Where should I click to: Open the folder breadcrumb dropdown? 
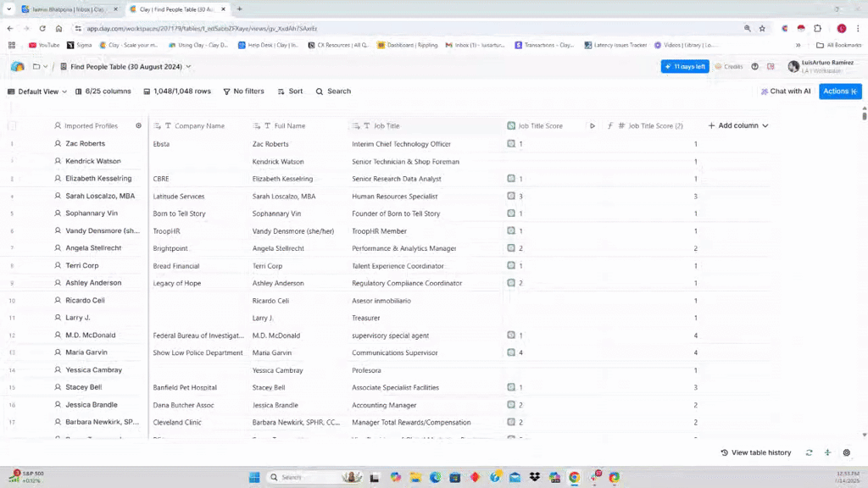click(x=39, y=66)
